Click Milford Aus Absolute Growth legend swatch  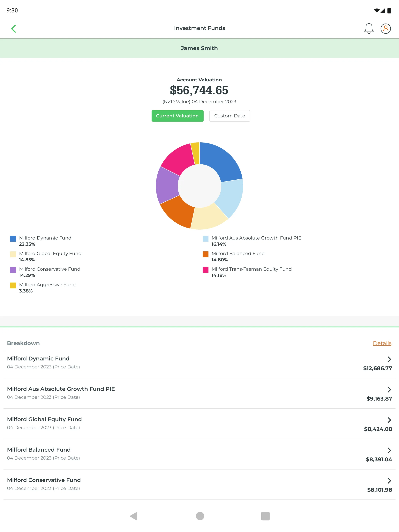tap(206, 239)
